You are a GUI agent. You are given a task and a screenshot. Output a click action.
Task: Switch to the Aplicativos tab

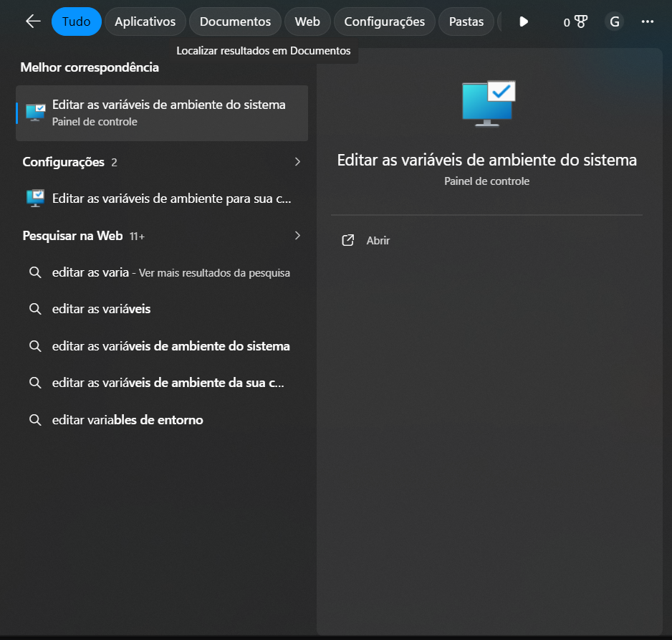click(x=145, y=22)
